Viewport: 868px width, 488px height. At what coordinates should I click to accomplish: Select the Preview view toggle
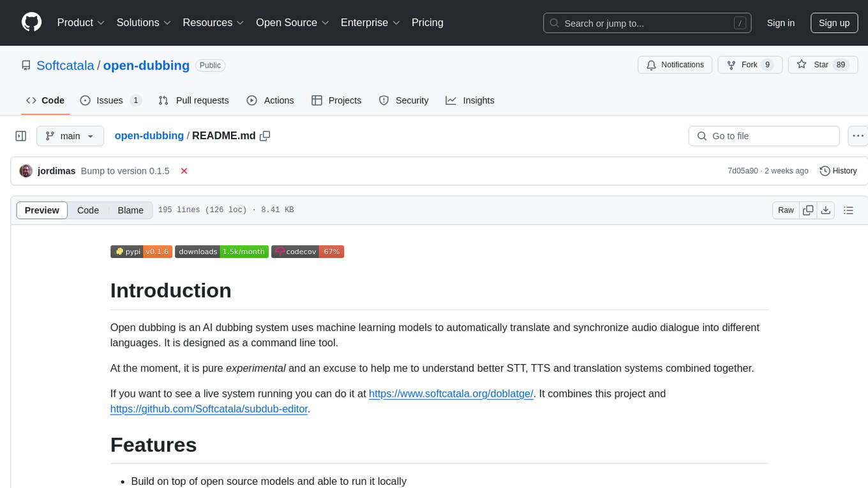(42, 210)
